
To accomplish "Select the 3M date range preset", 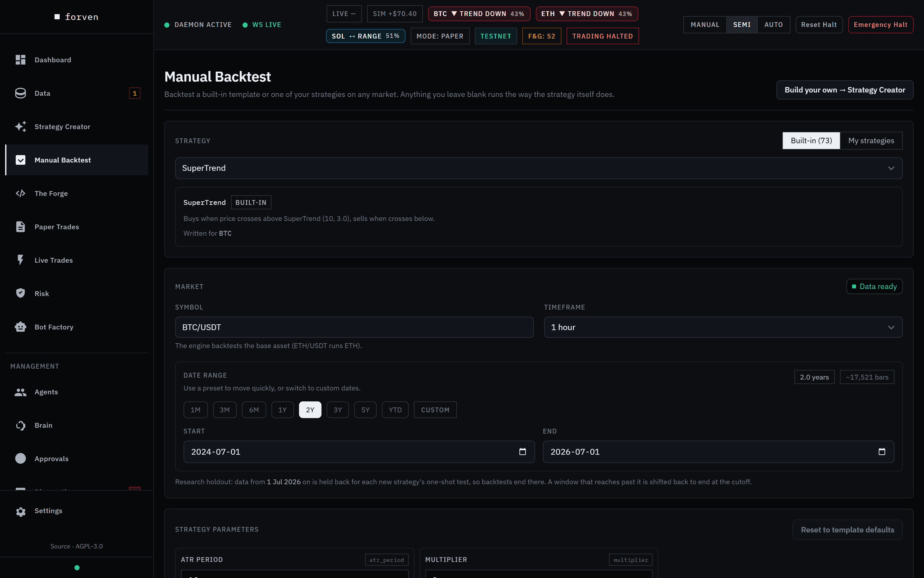I will pos(225,410).
